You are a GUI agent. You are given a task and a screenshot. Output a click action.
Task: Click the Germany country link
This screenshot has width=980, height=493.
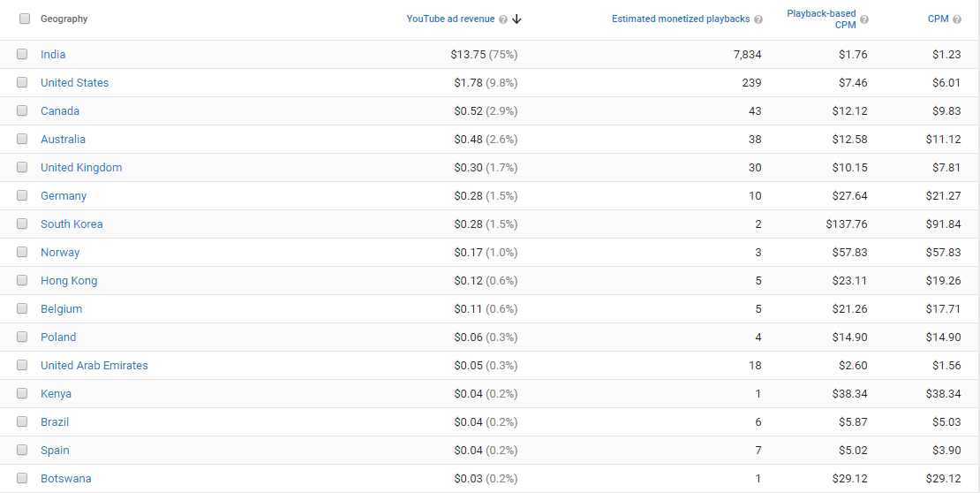tap(64, 195)
